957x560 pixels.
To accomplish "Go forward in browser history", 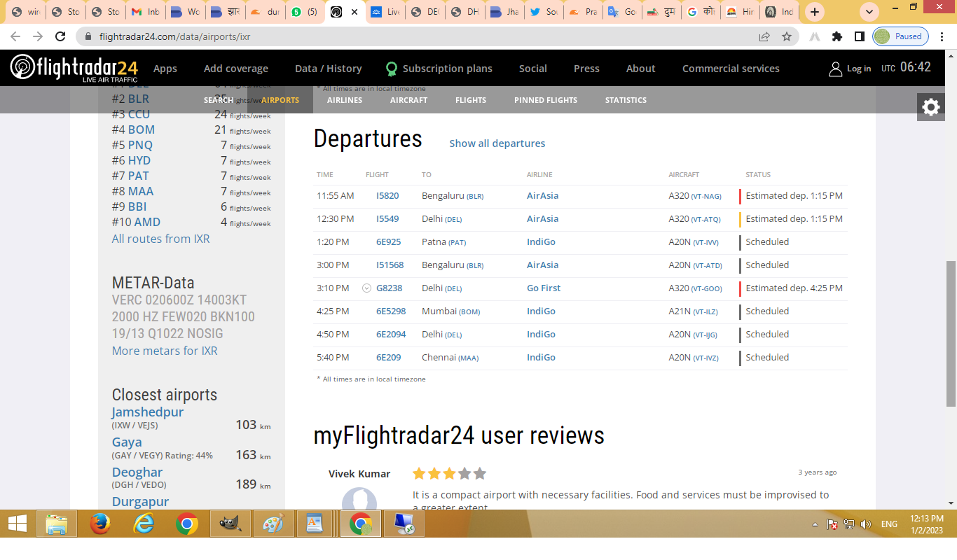I will [x=38, y=36].
